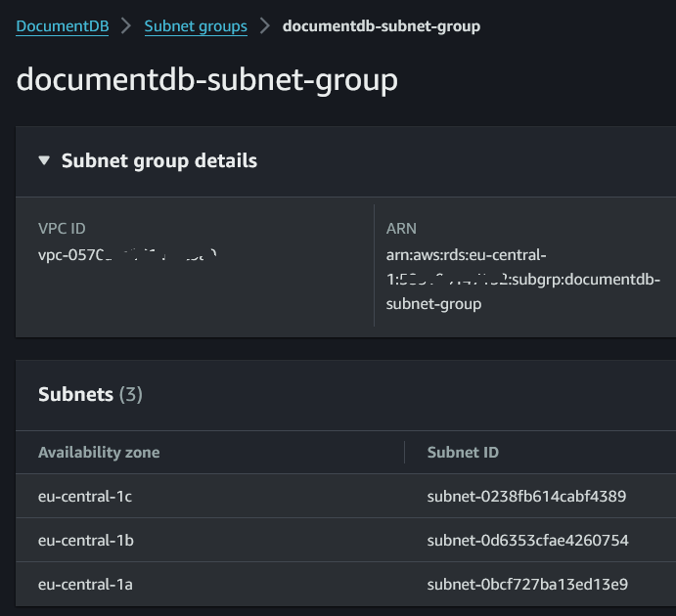
Task: Select subnet-0d6353cfae4260754 cell
Action: click(x=527, y=540)
